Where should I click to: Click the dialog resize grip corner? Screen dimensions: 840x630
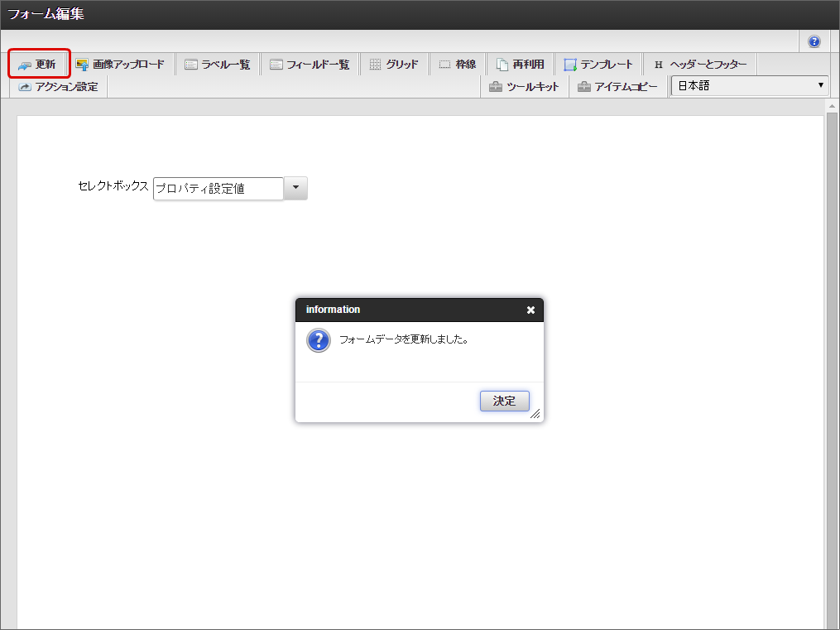coord(535,414)
